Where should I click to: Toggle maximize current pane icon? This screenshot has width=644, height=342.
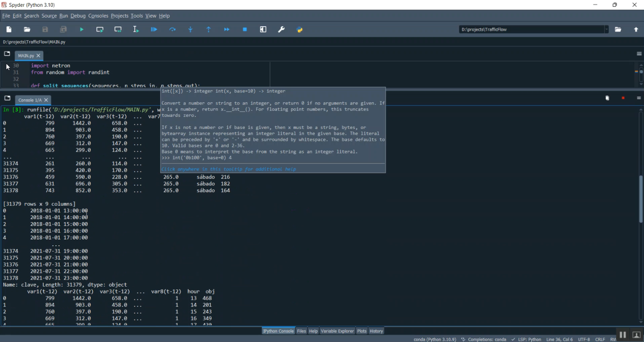[x=263, y=30]
